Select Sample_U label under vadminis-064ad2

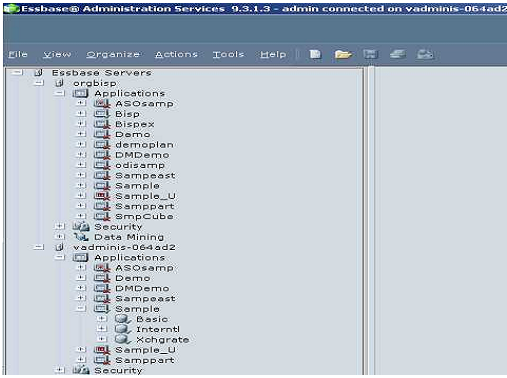click(x=145, y=350)
